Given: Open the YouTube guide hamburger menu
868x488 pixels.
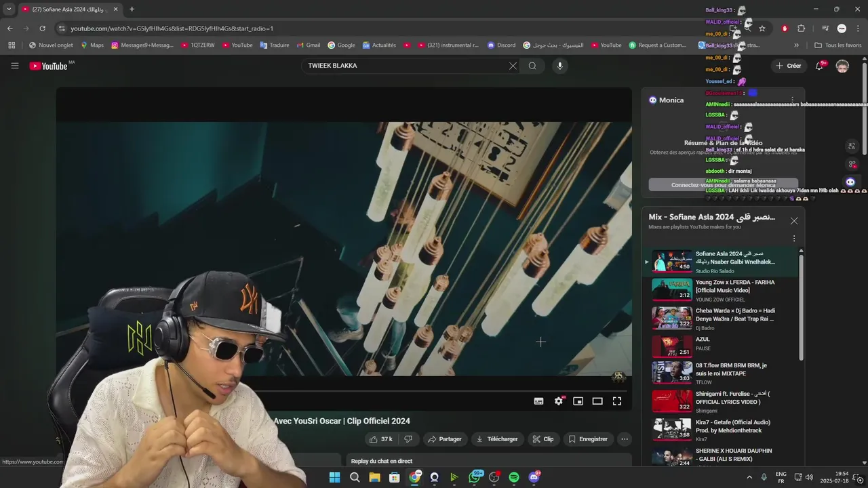Looking at the screenshot, I should click(x=14, y=66).
